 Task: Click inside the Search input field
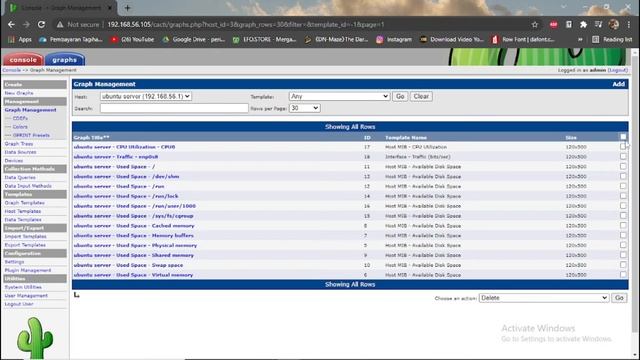point(174,108)
